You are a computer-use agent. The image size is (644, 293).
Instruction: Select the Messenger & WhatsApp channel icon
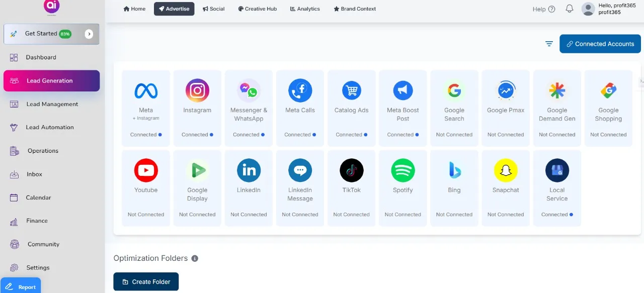249,91
